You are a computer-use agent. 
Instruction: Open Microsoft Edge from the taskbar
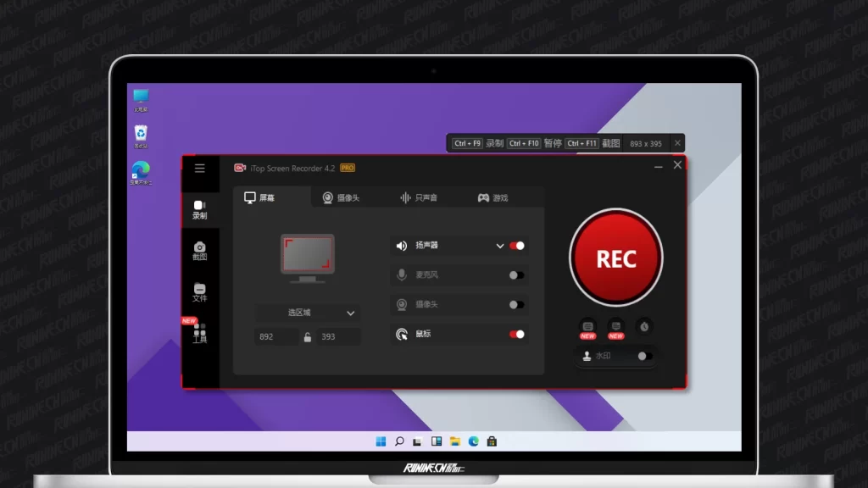pos(473,441)
